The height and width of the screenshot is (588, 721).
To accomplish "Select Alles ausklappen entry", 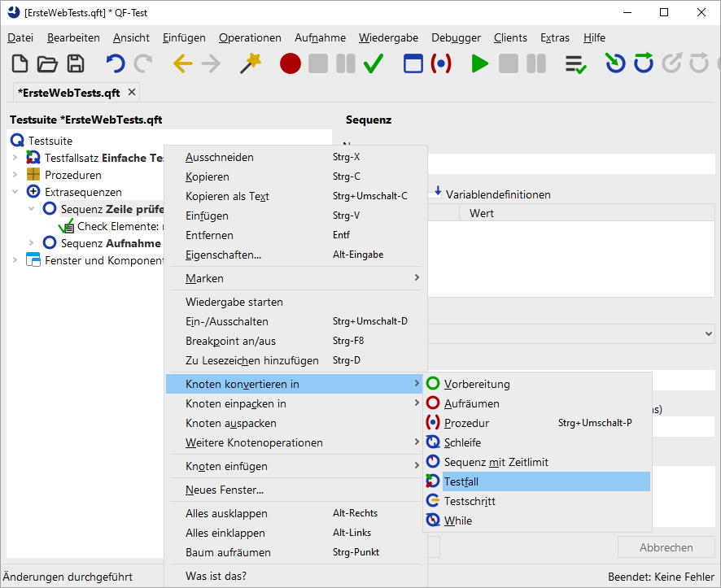I will click(295, 513).
